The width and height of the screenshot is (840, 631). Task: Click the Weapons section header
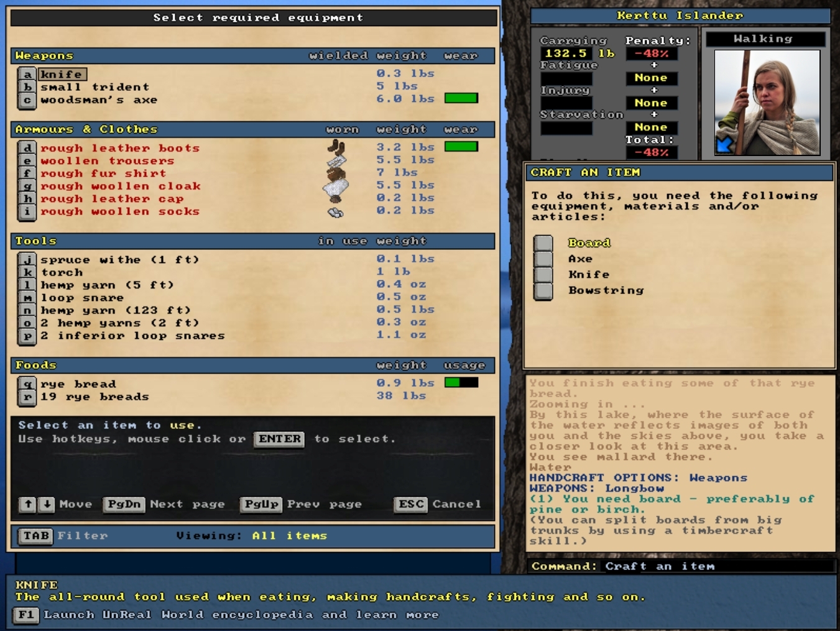coord(253,56)
